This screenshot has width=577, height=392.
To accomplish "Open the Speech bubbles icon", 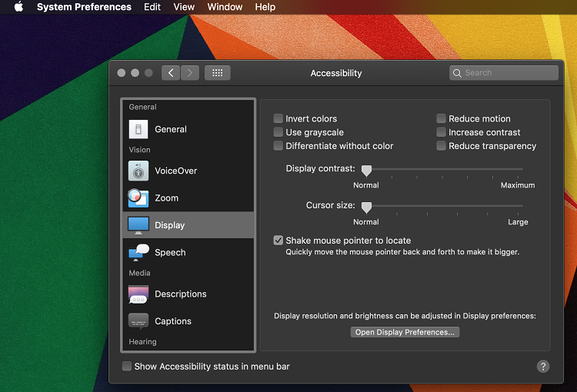I will (138, 252).
